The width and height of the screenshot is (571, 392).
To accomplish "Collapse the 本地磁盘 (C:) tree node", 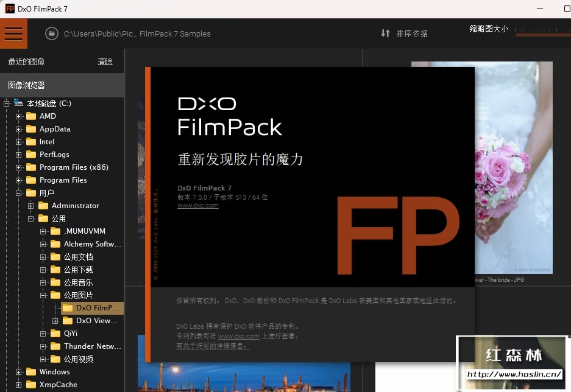I will [6, 103].
